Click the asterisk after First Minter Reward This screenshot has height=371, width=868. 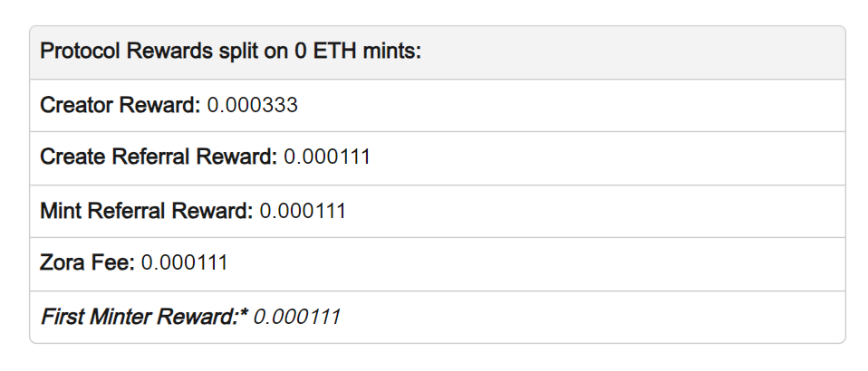pyautogui.click(x=244, y=314)
